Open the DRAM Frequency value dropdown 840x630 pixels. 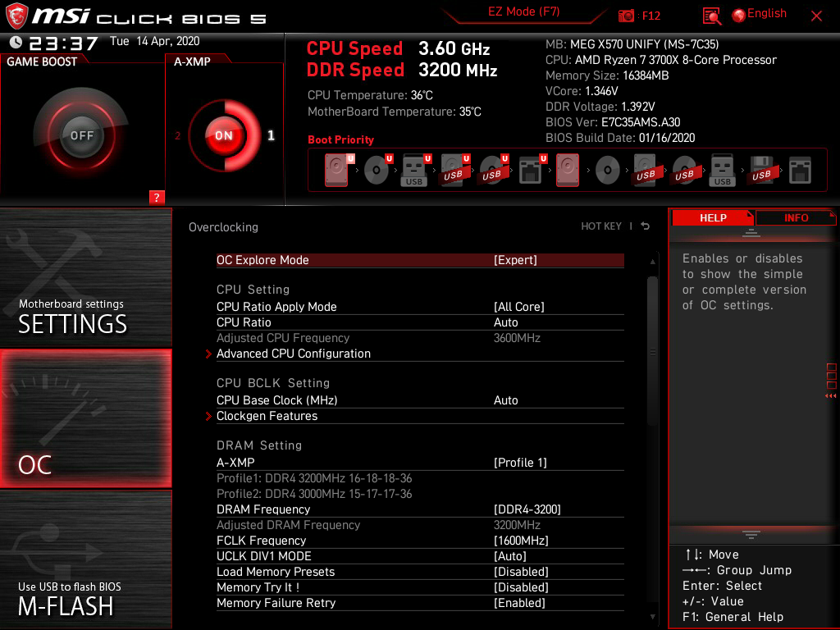click(527, 509)
